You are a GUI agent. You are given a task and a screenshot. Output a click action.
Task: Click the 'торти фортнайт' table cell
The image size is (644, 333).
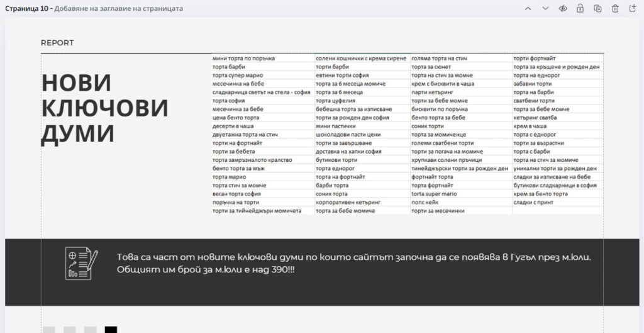pyautogui.click(x=534, y=59)
